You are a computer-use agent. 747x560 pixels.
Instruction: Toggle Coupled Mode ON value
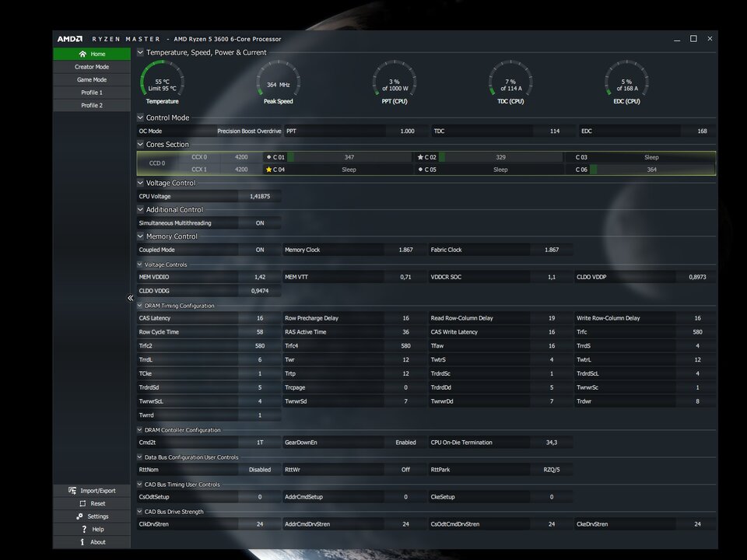tap(260, 250)
